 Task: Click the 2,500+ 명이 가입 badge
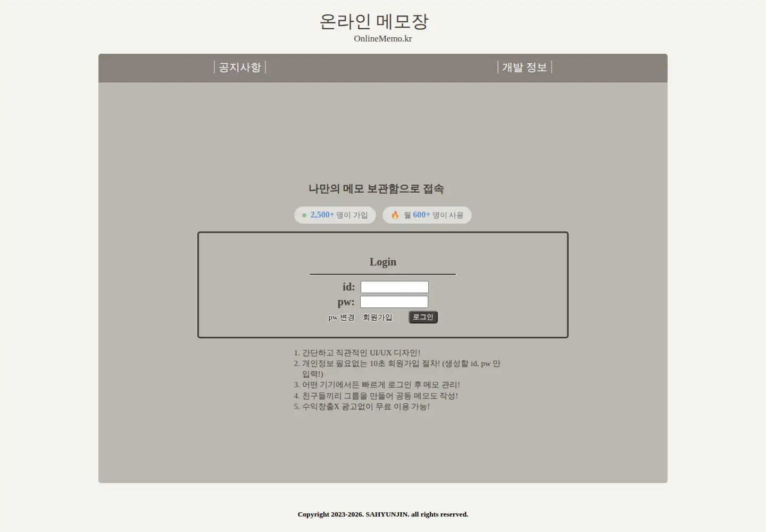coord(335,215)
